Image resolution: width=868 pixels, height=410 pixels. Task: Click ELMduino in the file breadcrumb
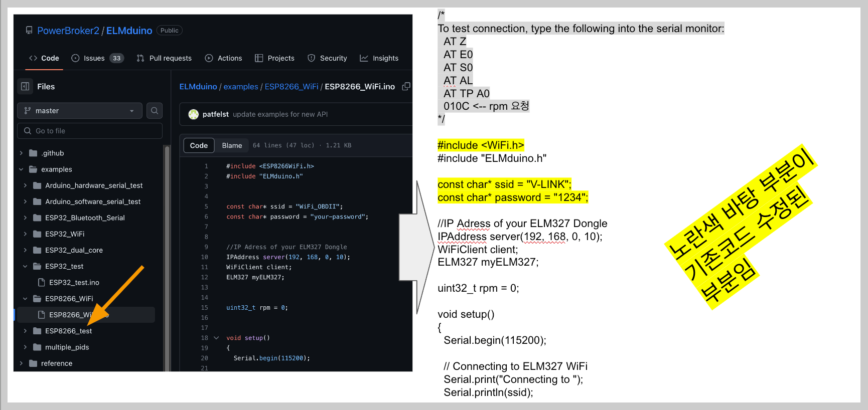coord(198,87)
